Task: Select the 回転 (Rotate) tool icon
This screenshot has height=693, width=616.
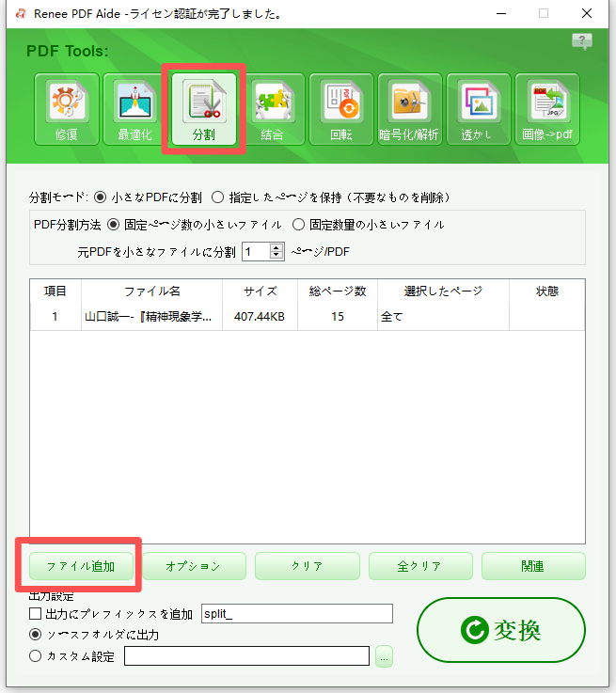Action: [x=341, y=109]
